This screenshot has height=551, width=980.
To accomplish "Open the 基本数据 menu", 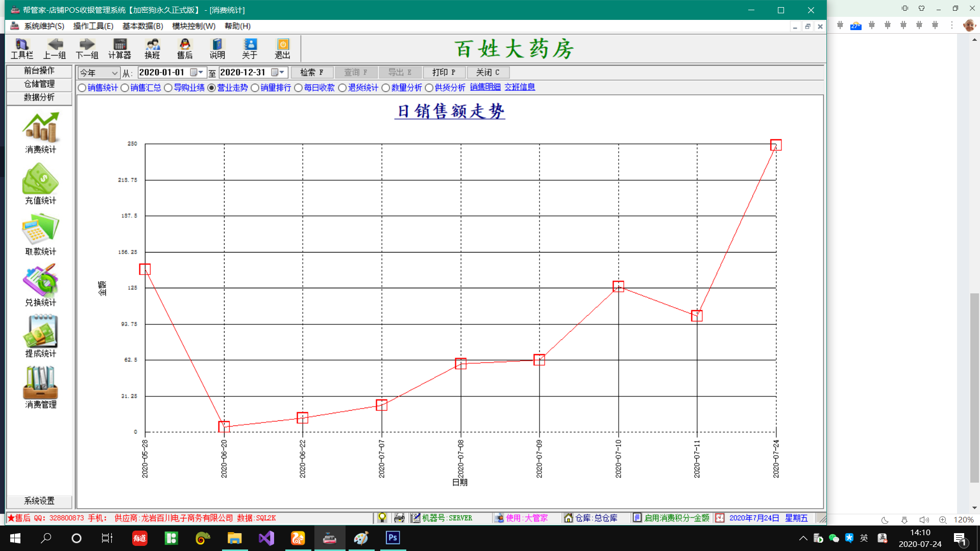I will point(142,26).
